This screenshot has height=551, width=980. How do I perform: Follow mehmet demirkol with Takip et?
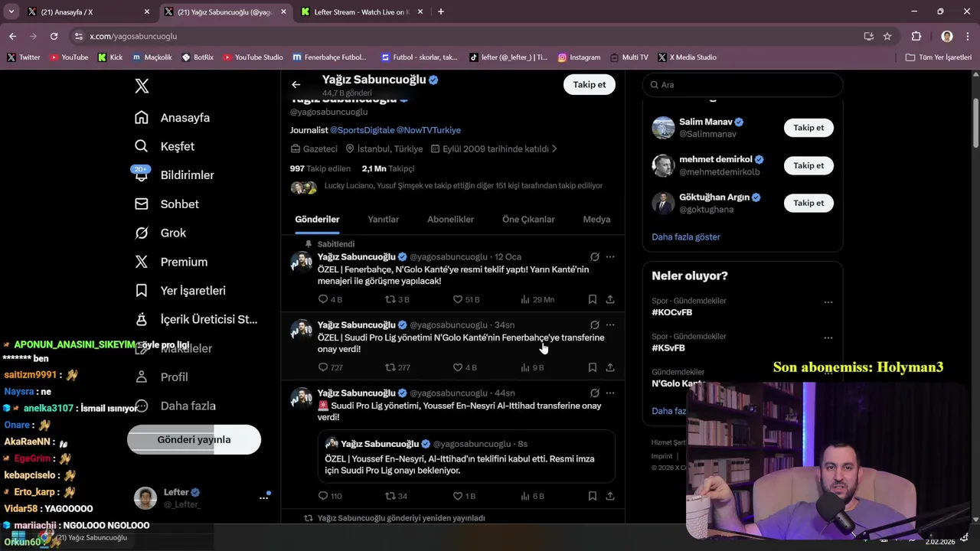[x=808, y=165]
